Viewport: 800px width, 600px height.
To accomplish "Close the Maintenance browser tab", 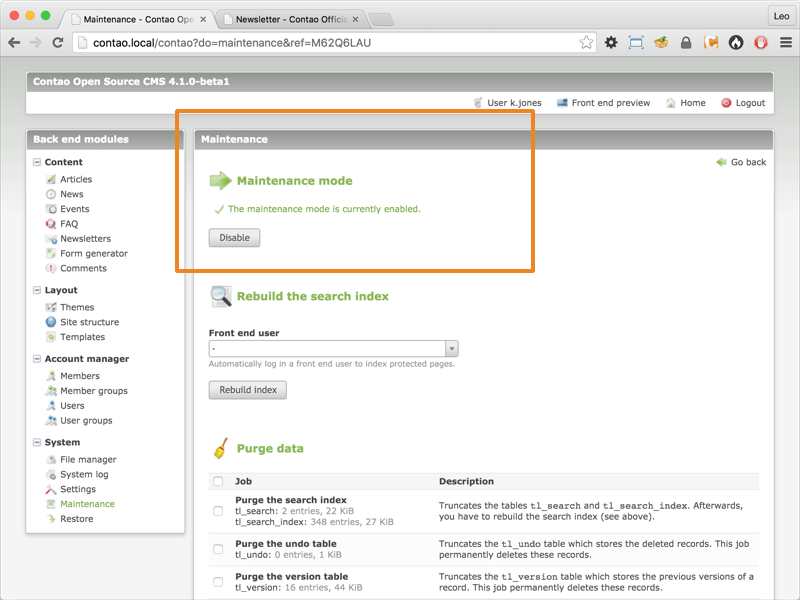I will pos(203,19).
